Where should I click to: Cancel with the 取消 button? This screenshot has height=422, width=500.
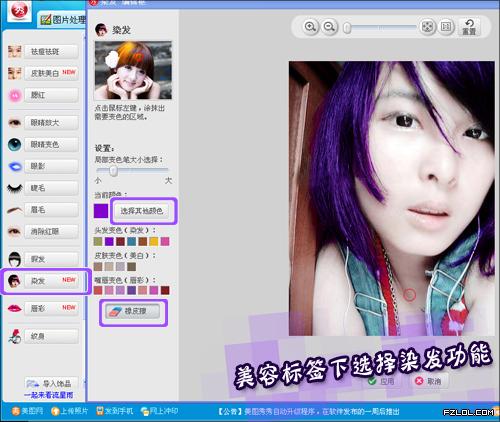(x=429, y=381)
